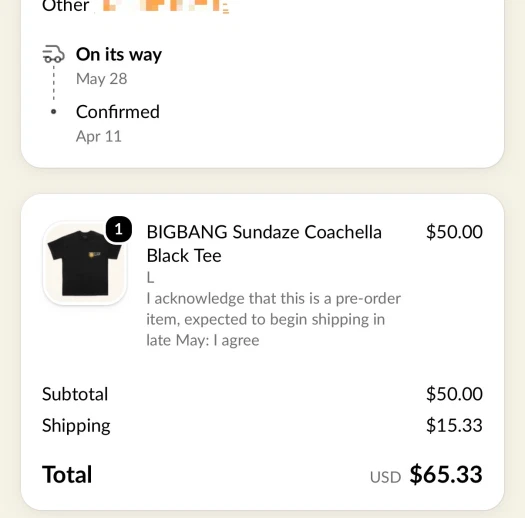The height and width of the screenshot is (518, 525).
Task: Click the Subtotal label
Action: 75,394
